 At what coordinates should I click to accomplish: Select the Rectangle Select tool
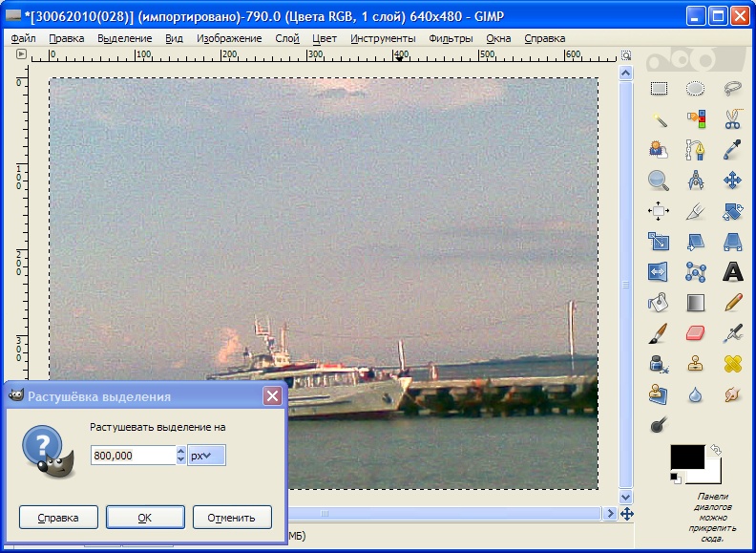[x=659, y=89]
